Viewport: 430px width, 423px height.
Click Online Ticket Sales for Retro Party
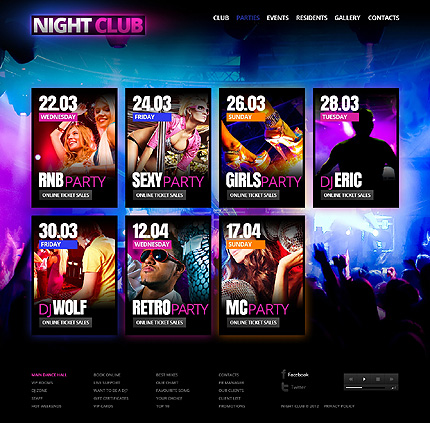click(159, 322)
